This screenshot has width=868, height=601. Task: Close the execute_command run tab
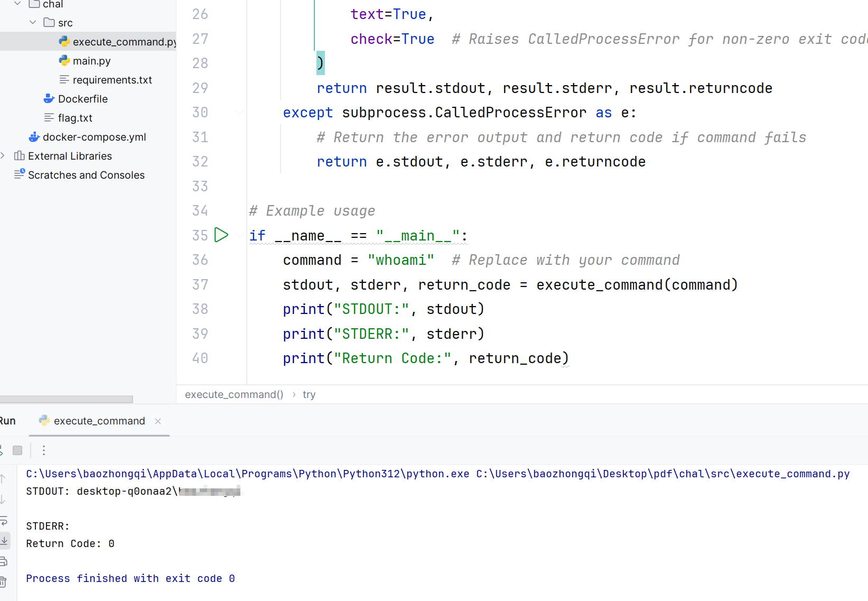click(x=158, y=421)
